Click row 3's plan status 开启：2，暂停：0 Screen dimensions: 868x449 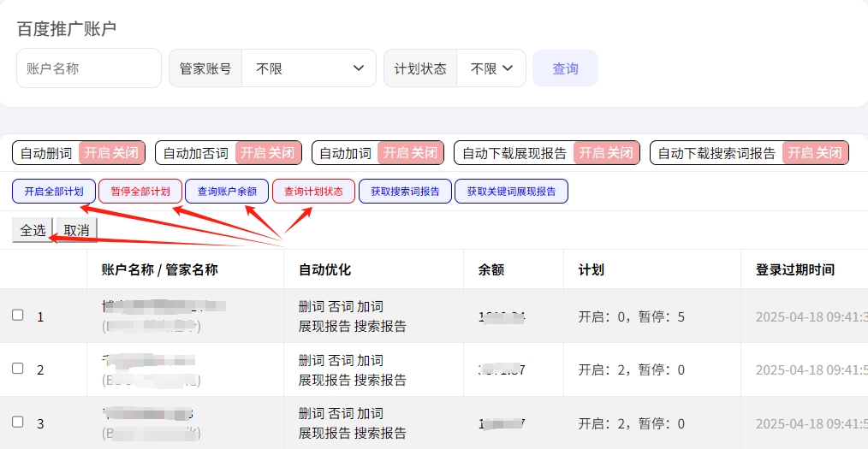coord(632,423)
